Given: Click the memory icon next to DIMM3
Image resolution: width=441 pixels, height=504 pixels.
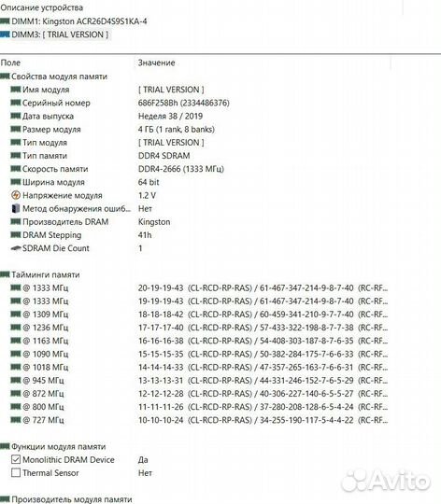Looking at the screenshot, I should click(x=6, y=35).
